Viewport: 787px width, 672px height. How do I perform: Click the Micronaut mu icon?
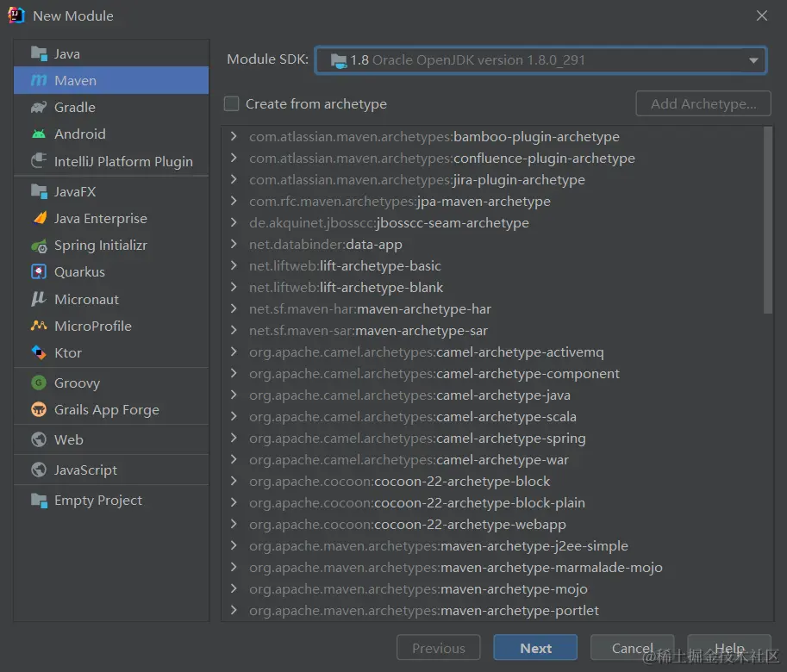point(39,299)
